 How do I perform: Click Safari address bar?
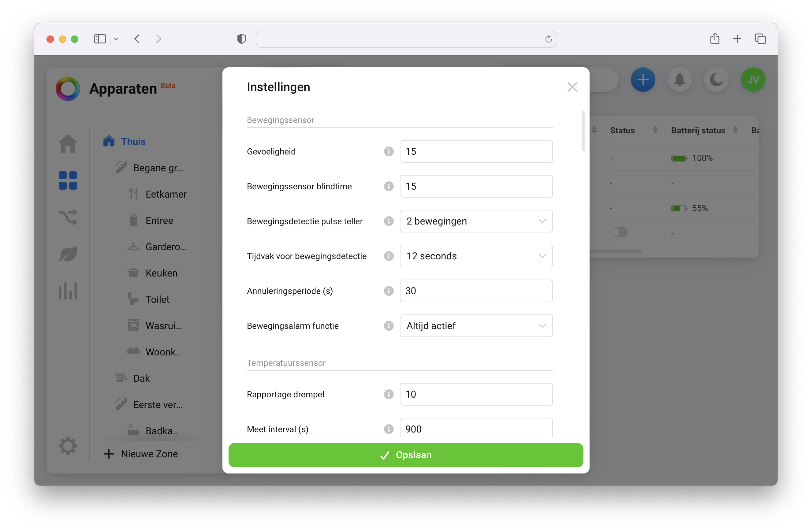406,39
